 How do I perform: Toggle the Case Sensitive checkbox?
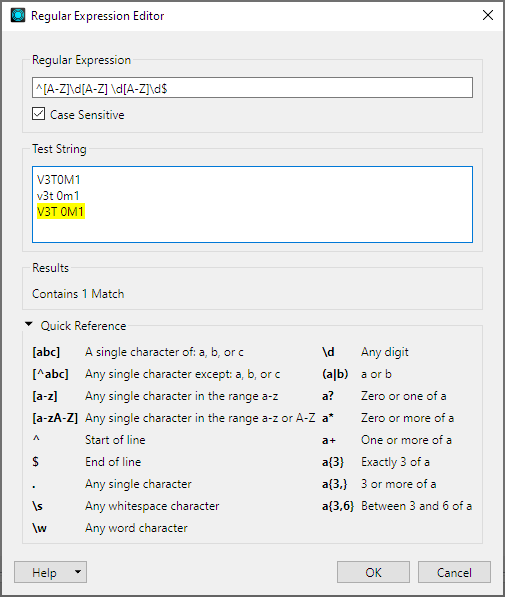(x=38, y=114)
